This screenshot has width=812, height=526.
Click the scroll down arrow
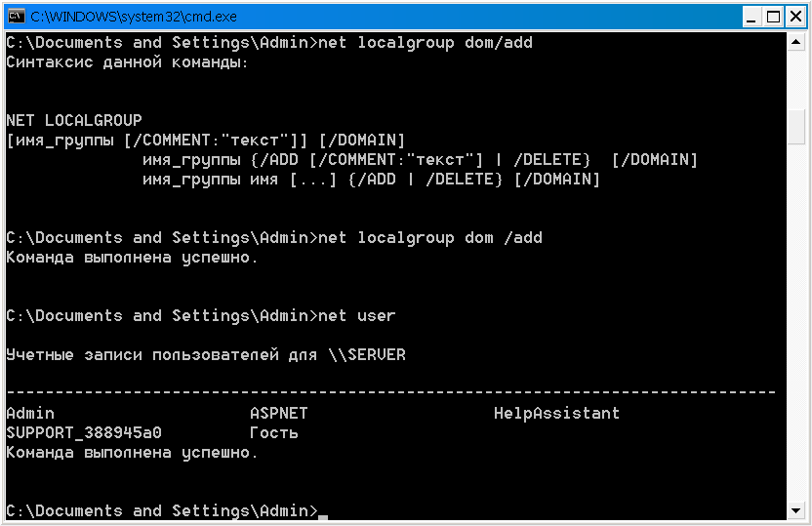[796, 510]
